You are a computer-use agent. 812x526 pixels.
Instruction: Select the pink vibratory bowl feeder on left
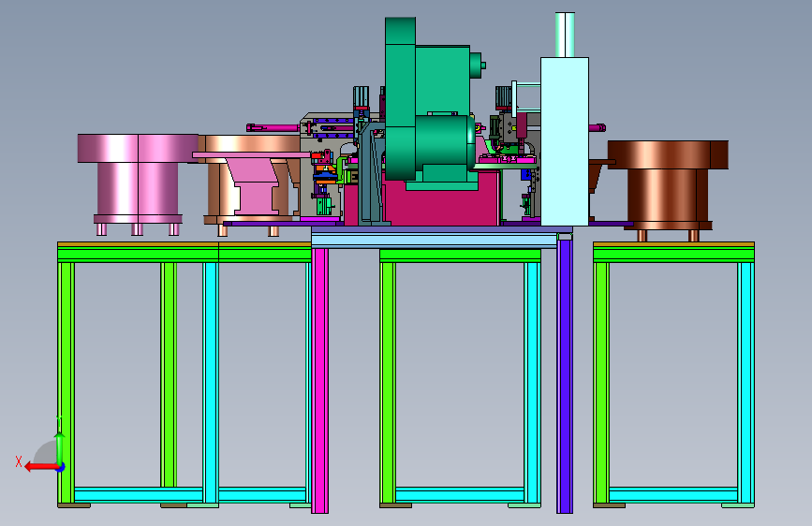[138, 183]
